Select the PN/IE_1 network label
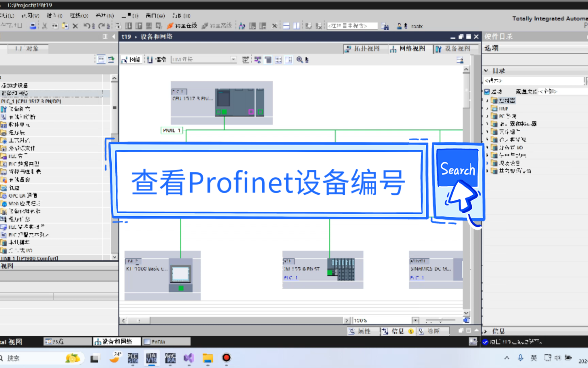 [171, 131]
